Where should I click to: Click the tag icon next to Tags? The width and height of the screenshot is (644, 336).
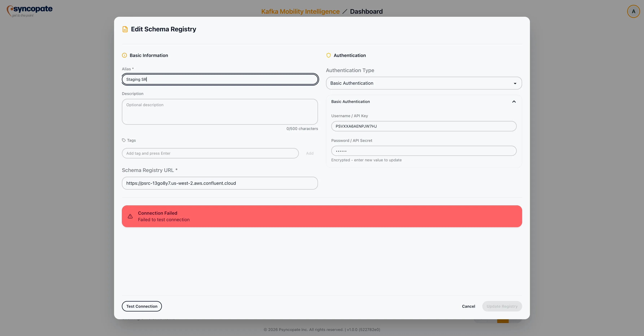tap(124, 140)
